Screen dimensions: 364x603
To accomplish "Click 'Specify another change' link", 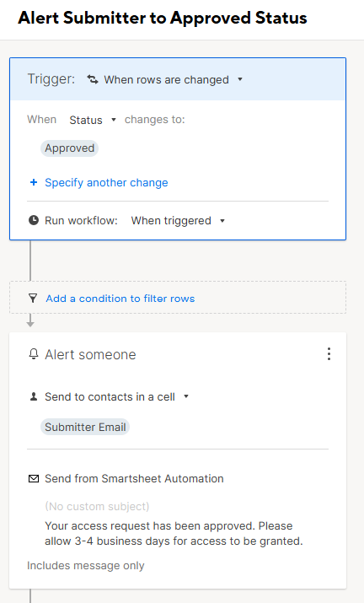I will point(106,182).
